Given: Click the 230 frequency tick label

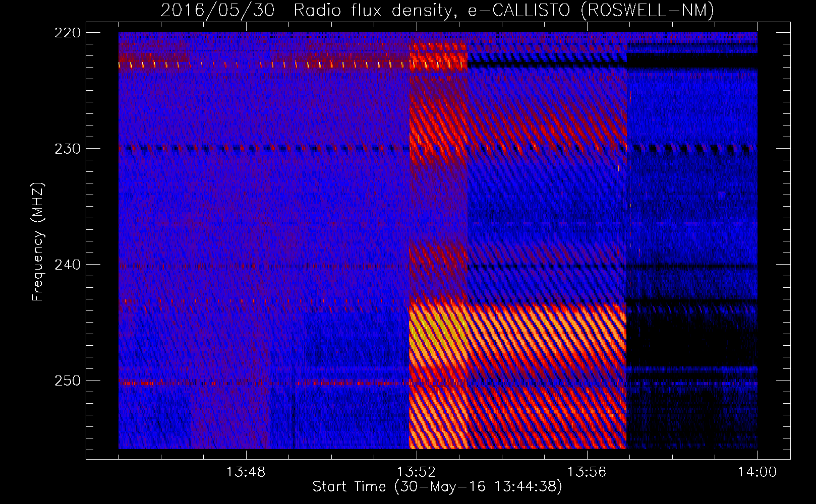Looking at the screenshot, I should click(67, 149).
